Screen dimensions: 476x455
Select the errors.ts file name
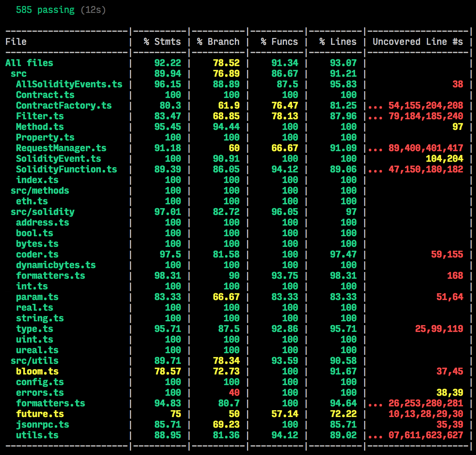40,392
